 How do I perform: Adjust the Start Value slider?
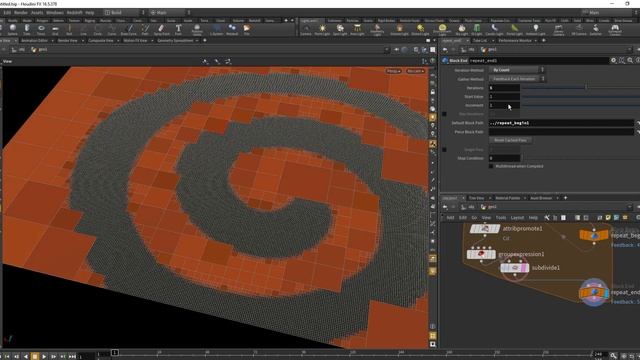coord(581,97)
